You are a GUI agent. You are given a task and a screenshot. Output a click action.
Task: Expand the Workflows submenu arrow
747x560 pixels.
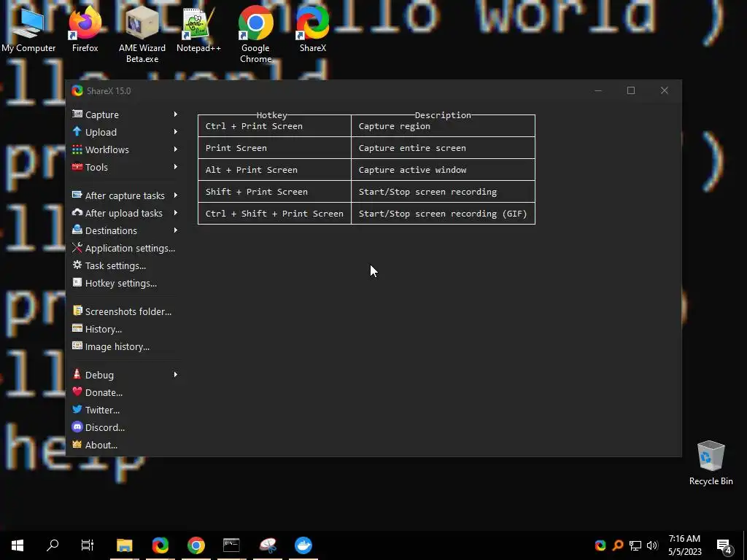pos(176,149)
